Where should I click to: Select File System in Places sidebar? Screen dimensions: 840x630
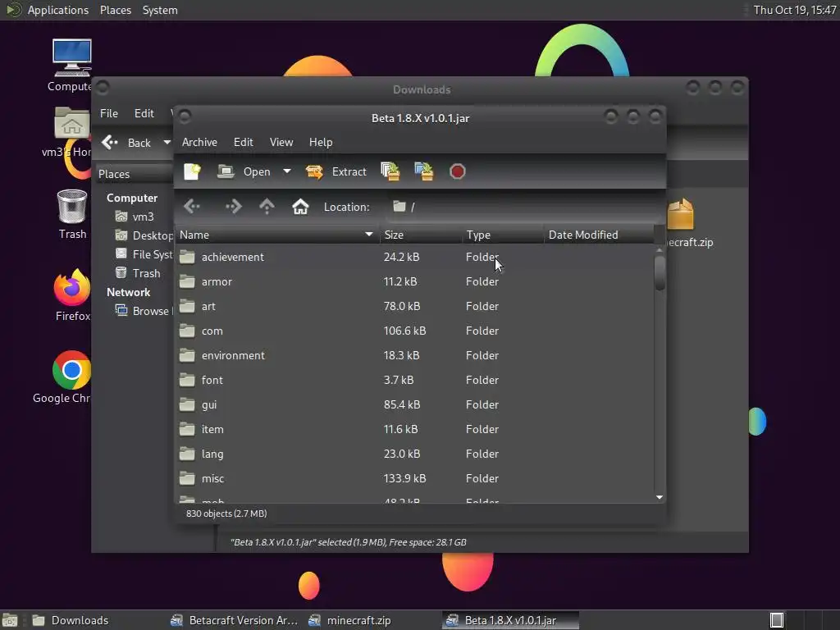(x=144, y=254)
